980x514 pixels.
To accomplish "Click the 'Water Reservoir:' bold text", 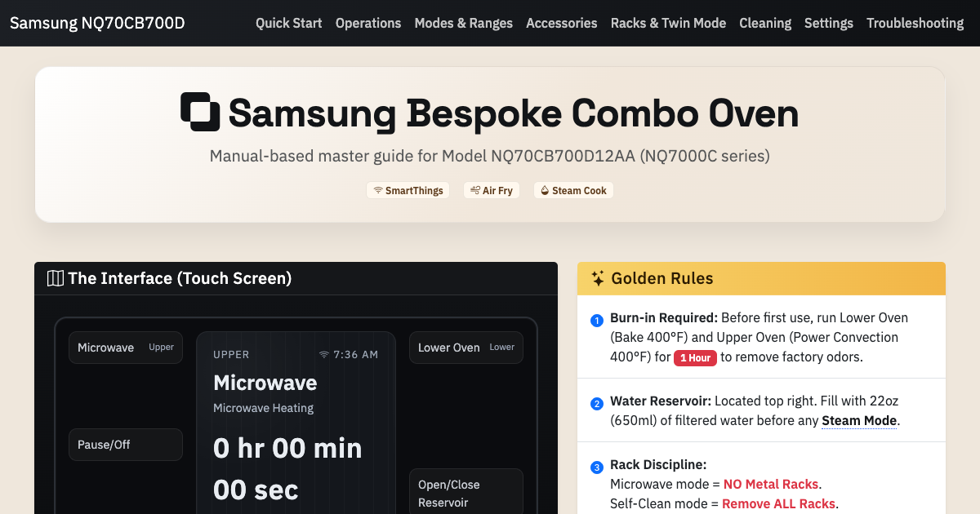I will tap(661, 401).
